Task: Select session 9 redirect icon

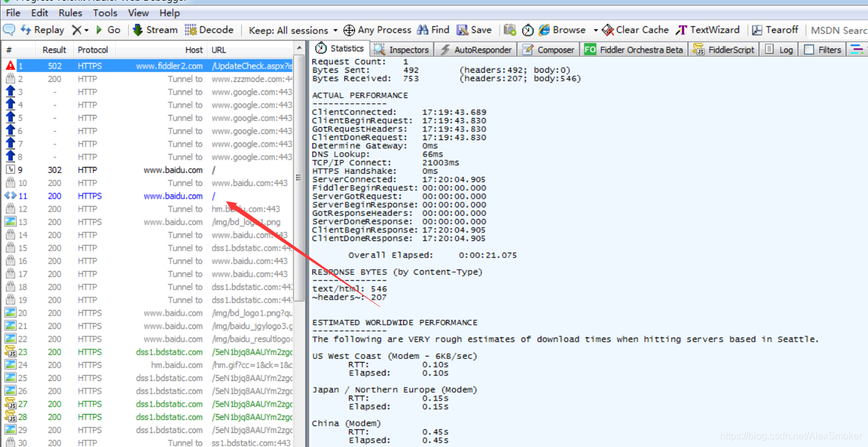Action: [10, 170]
